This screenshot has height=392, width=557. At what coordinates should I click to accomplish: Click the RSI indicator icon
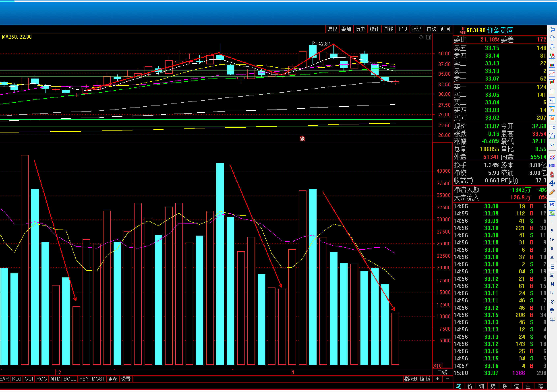[x=552, y=165]
